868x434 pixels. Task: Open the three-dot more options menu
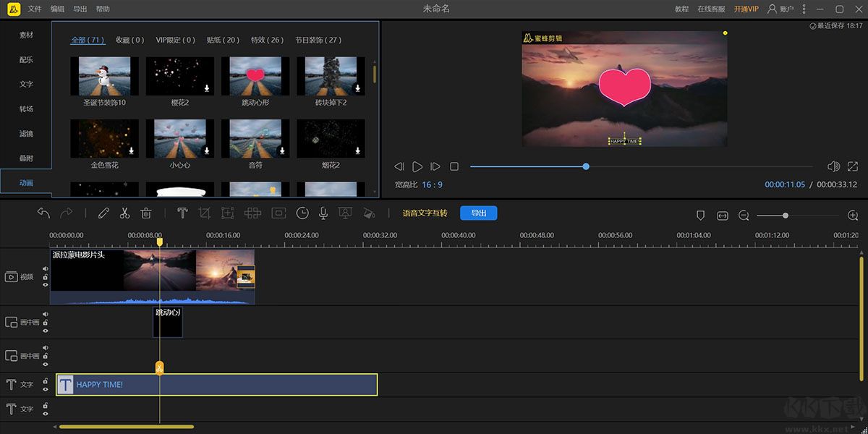[803, 9]
